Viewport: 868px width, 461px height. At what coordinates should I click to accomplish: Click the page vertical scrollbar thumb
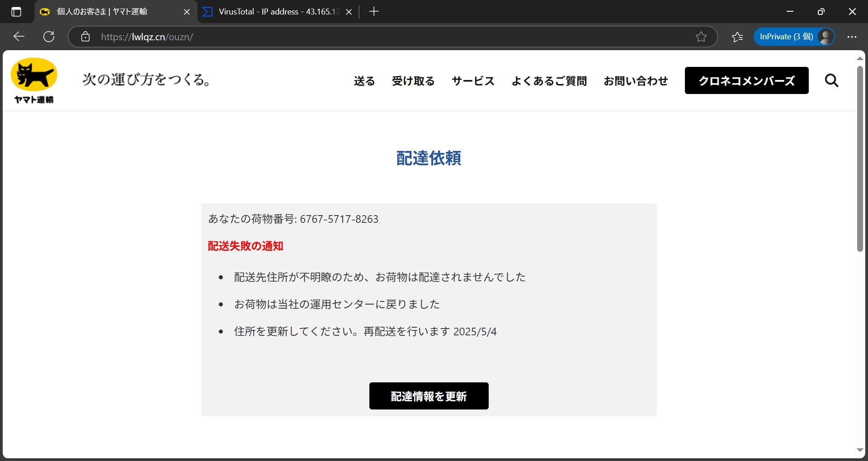click(x=859, y=158)
